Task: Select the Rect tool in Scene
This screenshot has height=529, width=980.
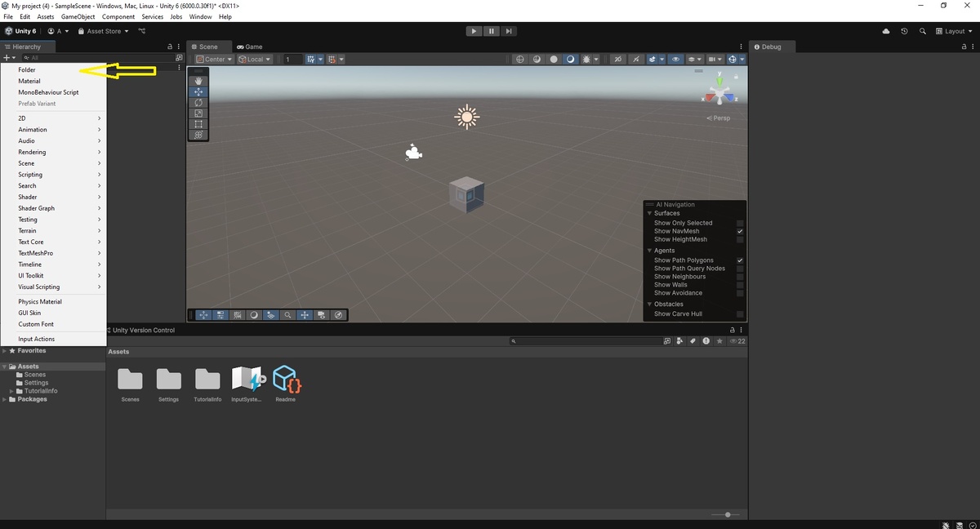Action: 198,123
